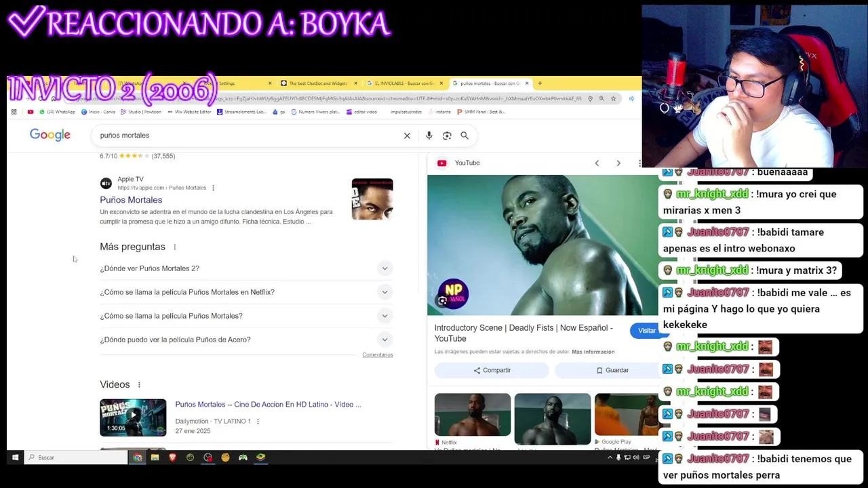Image resolution: width=868 pixels, height=488 pixels.
Task: Open the apps grid in bookmarks bar
Action: coord(14,112)
